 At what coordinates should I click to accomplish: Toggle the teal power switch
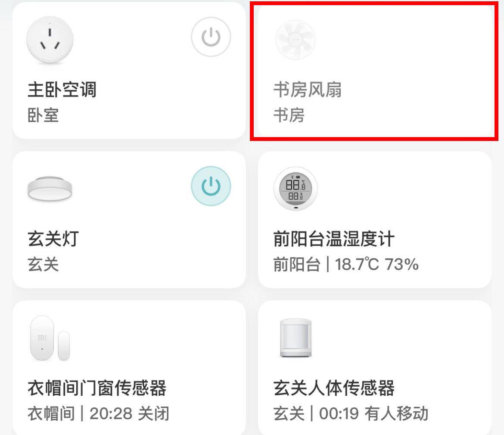(x=211, y=186)
